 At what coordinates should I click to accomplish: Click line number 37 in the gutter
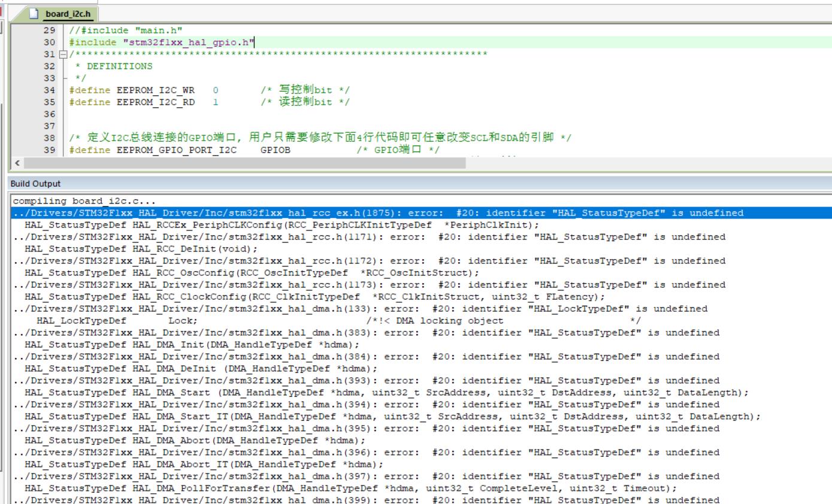[49, 126]
